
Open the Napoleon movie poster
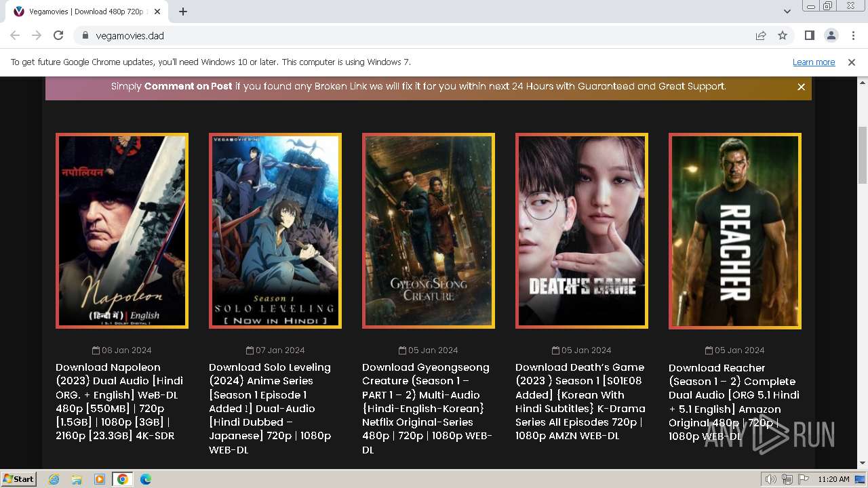click(x=122, y=230)
